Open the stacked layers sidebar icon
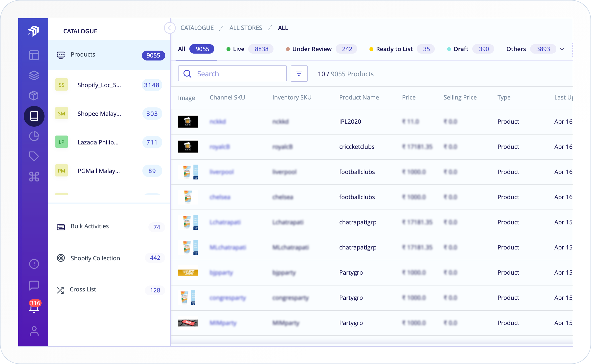The width and height of the screenshot is (591, 364). coord(34,75)
